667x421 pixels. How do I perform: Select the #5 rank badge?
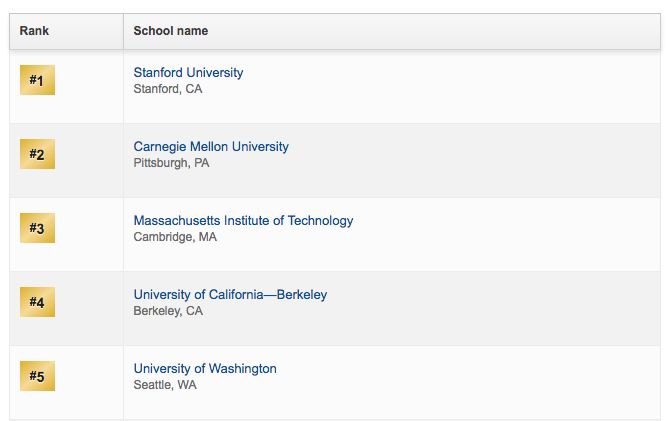click(37, 376)
